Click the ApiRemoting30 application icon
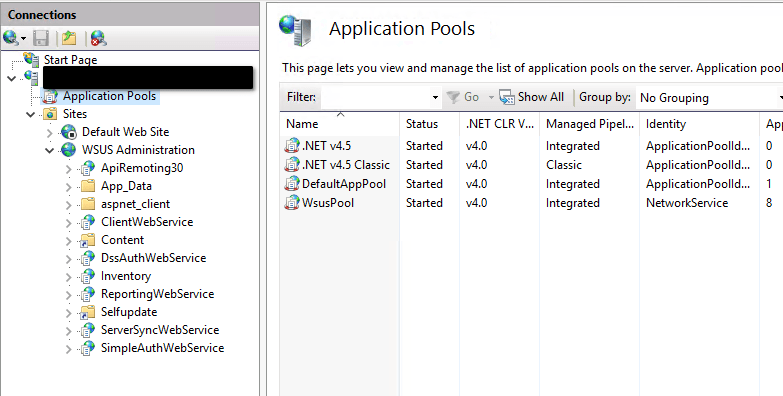Image resolution: width=783 pixels, height=396 pixels. click(88, 168)
